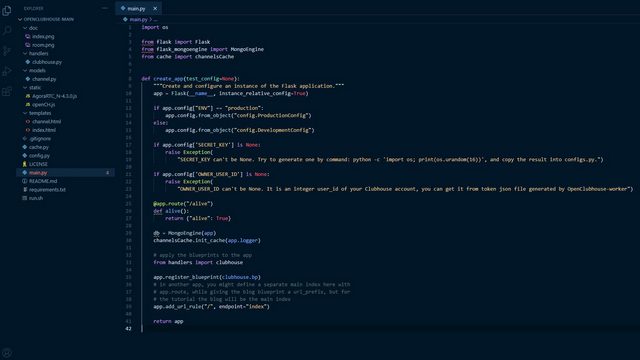Click the "return app" statement
Viewport: 640px width, 360px height.
coord(168,321)
